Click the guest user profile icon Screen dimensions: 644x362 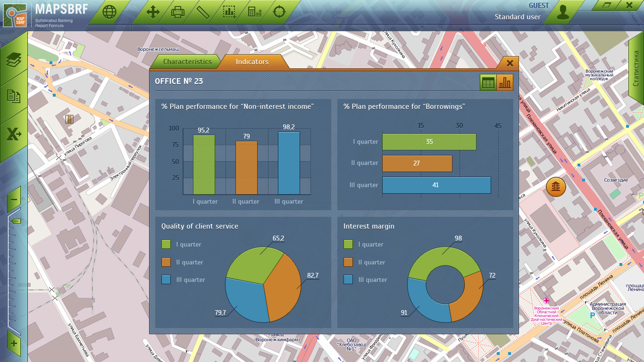pyautogui.click(x=563, y=13)
